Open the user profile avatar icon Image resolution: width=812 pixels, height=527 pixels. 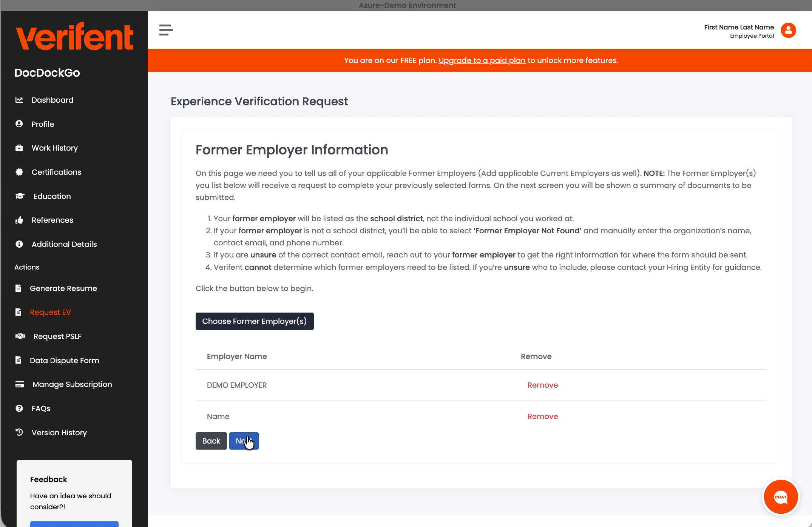pyautogui.click(x=788, y=31)
